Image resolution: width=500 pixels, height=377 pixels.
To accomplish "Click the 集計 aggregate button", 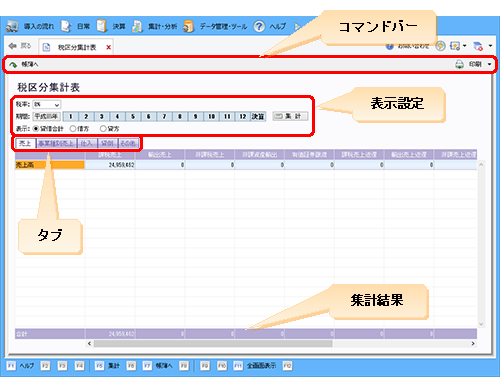I will tap(291, 116).
